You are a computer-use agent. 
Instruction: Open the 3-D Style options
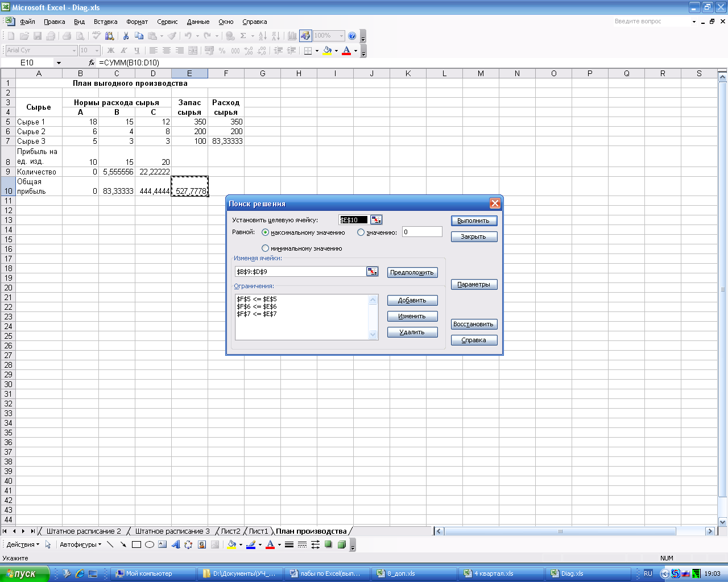click(341, 544)
